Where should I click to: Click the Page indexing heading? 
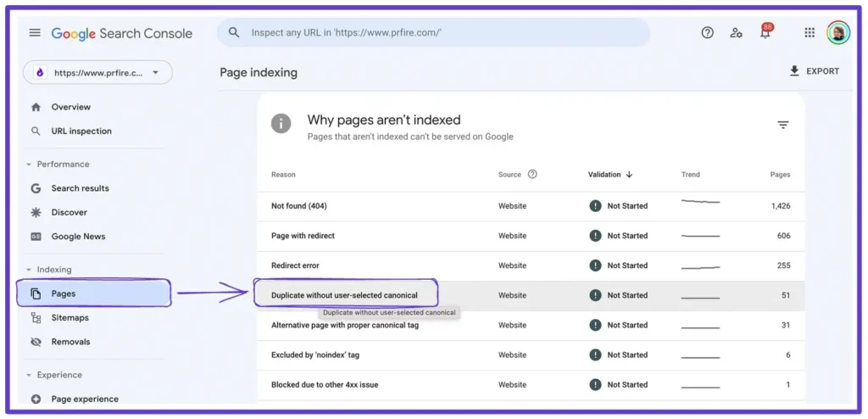(259, 73)
